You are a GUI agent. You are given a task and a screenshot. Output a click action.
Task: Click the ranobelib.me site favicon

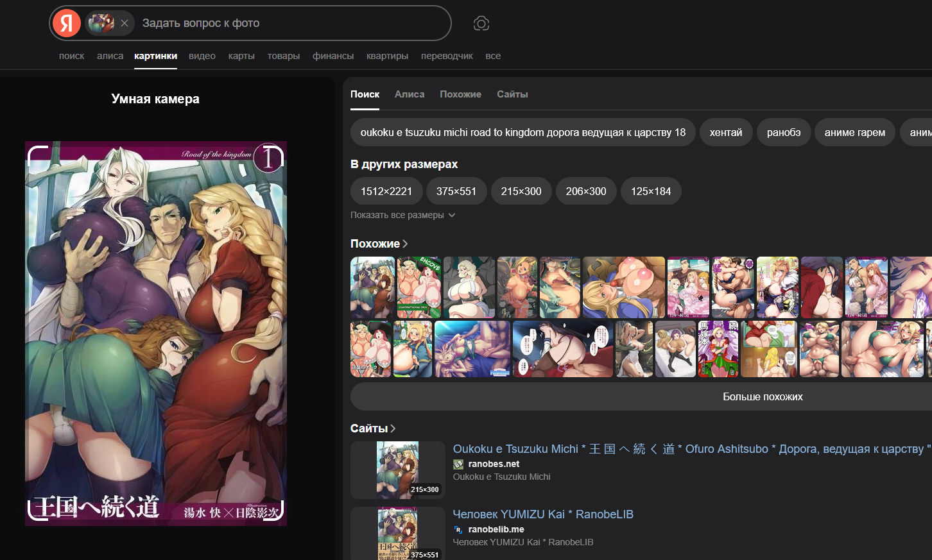(458, 529)
